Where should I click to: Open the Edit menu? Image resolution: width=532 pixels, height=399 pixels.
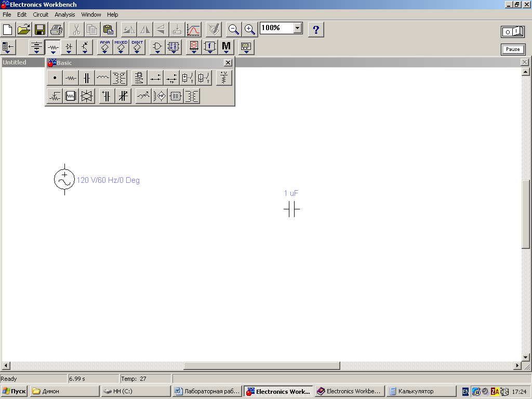coord(22,15)
